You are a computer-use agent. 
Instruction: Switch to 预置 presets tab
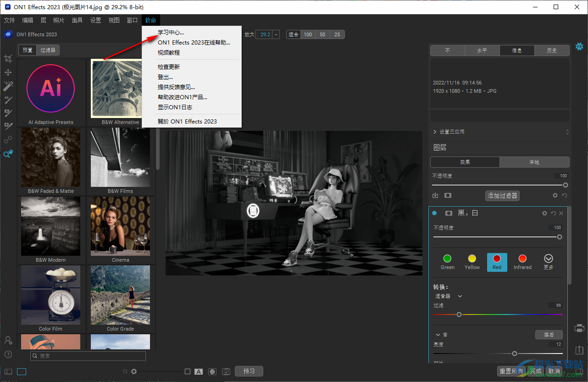tap(28, 50)
